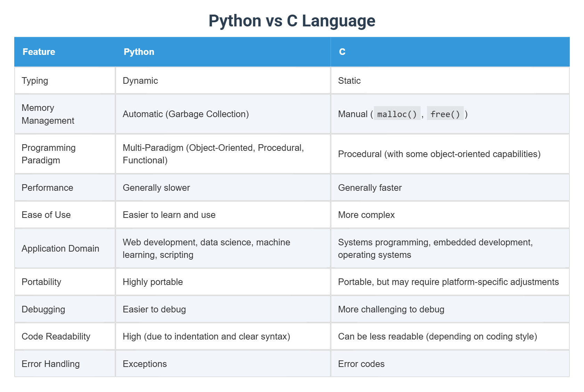Click 'More challenging to debug' cell
The width and height of the screenshot is (584, 392).
tap(450, 309)
